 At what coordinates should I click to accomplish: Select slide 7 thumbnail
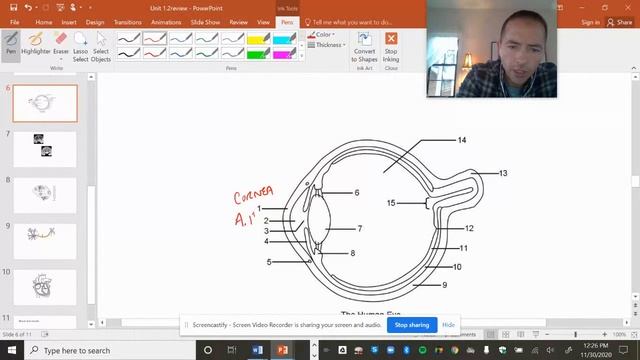click(45, 149)
